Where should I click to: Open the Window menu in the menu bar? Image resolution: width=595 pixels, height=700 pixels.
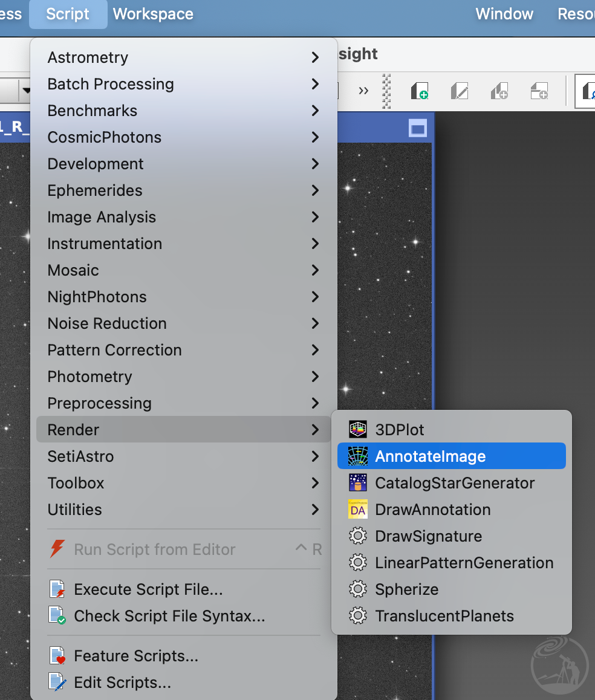click(x=504, y=14)
